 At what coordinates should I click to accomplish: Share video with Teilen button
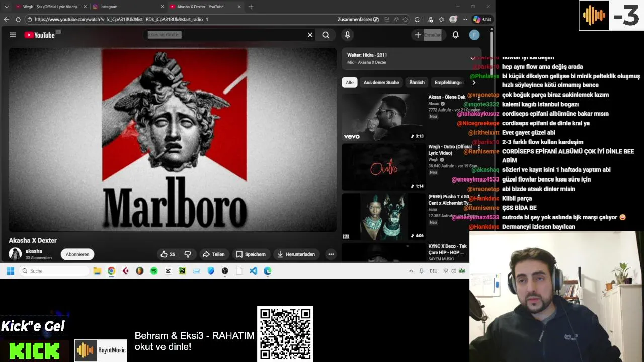[213, 254]
